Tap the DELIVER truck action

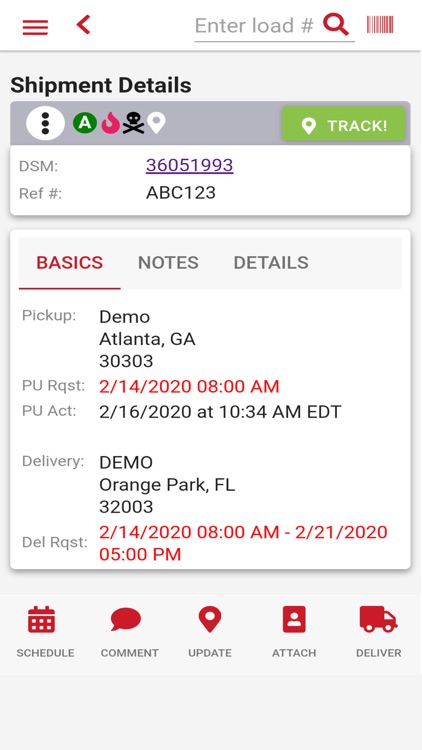(x=378, y=632)
